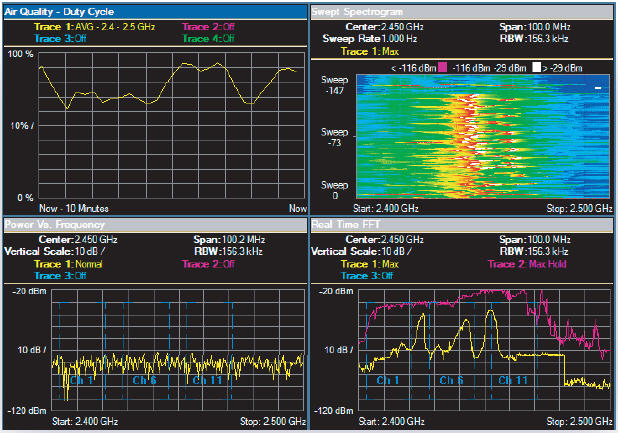
Task: Click Ch 6 marker in Real Time FFT graph
Action: tap(450, 381)
